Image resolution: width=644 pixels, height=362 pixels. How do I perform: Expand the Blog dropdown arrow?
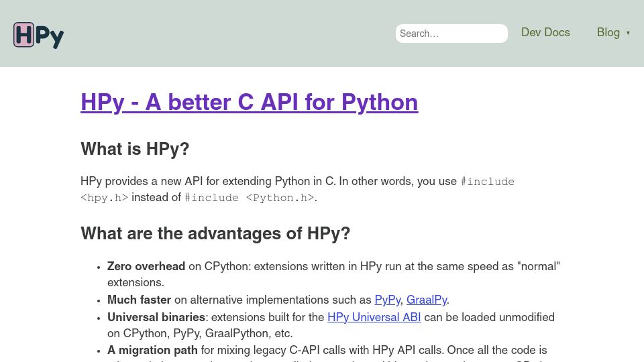tap(628, 33)
